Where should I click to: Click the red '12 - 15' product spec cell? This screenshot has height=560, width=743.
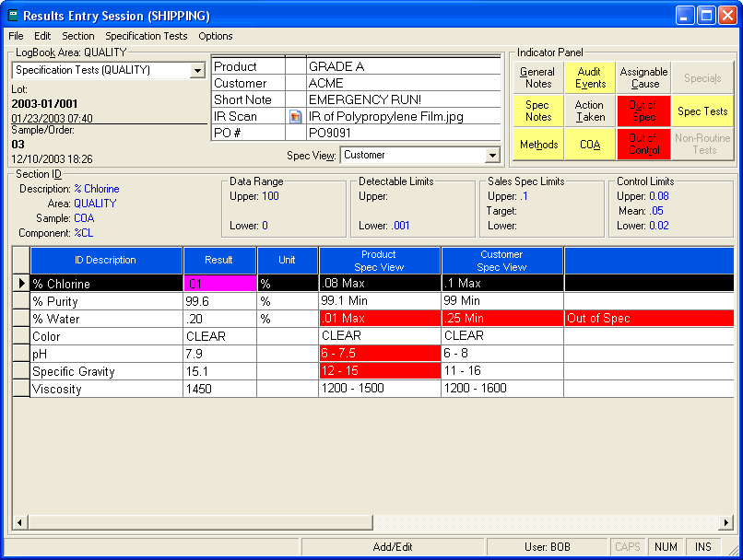[x=380, y=370]
